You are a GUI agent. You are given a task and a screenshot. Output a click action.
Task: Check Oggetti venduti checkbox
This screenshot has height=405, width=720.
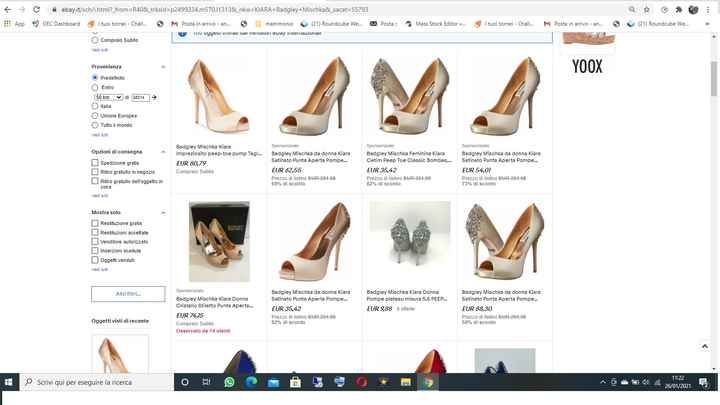pos(95,260)
